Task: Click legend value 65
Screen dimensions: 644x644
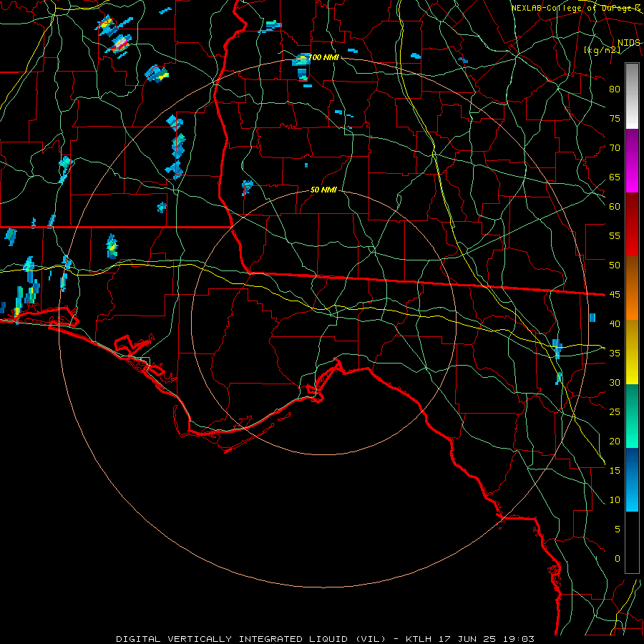Action: pyautogui.click(x=615, y=177)
